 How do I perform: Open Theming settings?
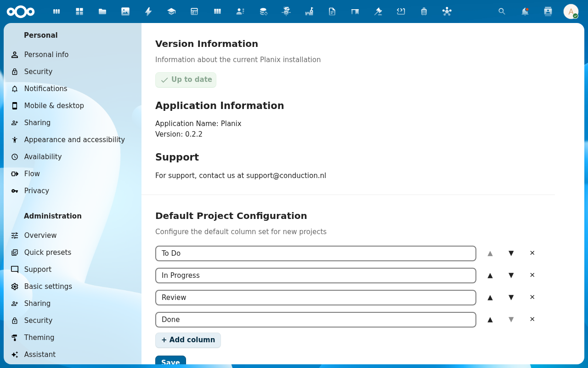(x=73, y=338)
